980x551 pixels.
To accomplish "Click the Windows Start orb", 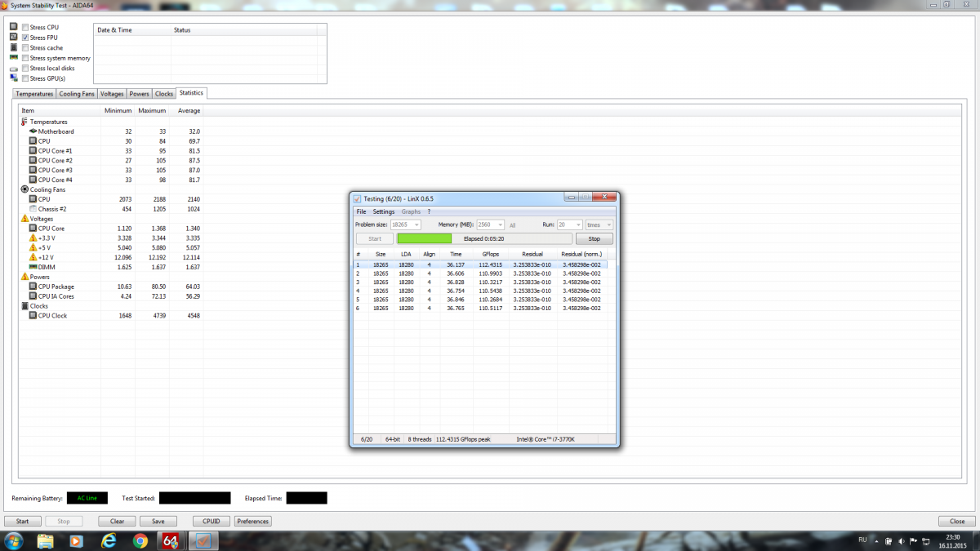I will (14, 540).
